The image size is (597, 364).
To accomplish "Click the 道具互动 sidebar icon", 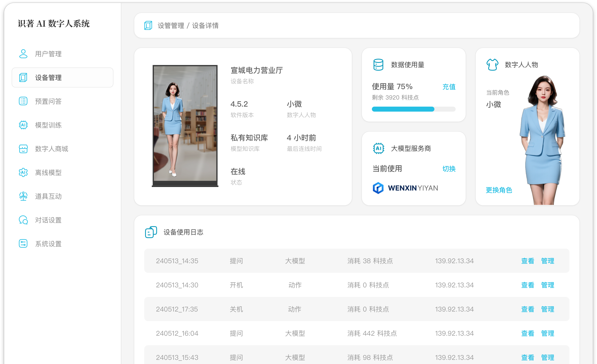I will click(x=23, y=196).
